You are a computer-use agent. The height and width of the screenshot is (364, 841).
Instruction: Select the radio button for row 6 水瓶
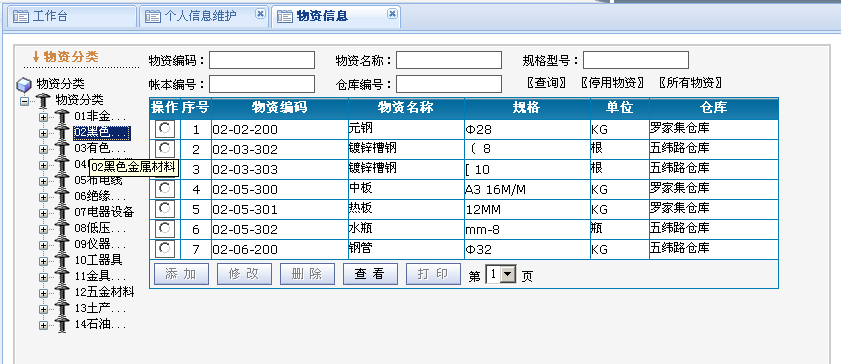pos(165,228)
